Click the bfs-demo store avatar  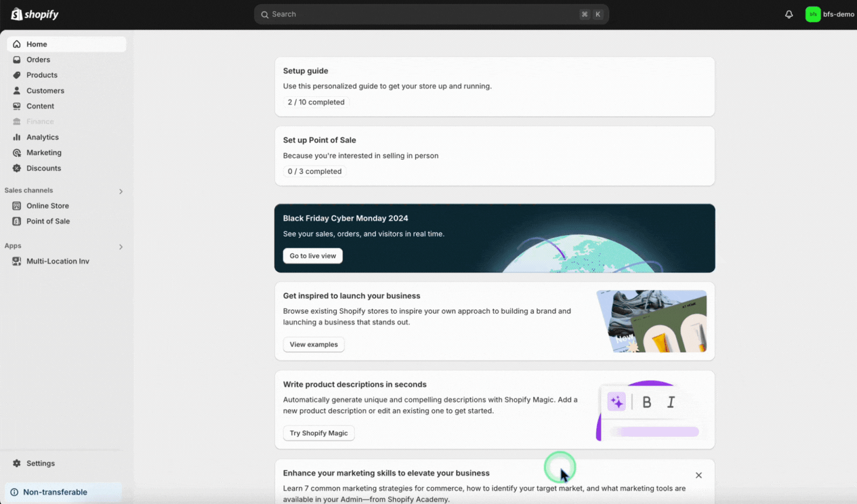(813, 15)
